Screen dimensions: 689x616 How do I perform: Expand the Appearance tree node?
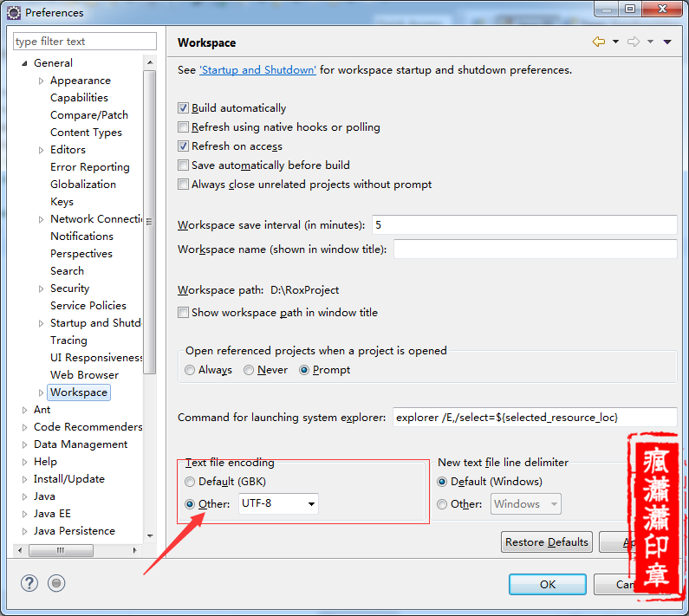click(41, 81)
